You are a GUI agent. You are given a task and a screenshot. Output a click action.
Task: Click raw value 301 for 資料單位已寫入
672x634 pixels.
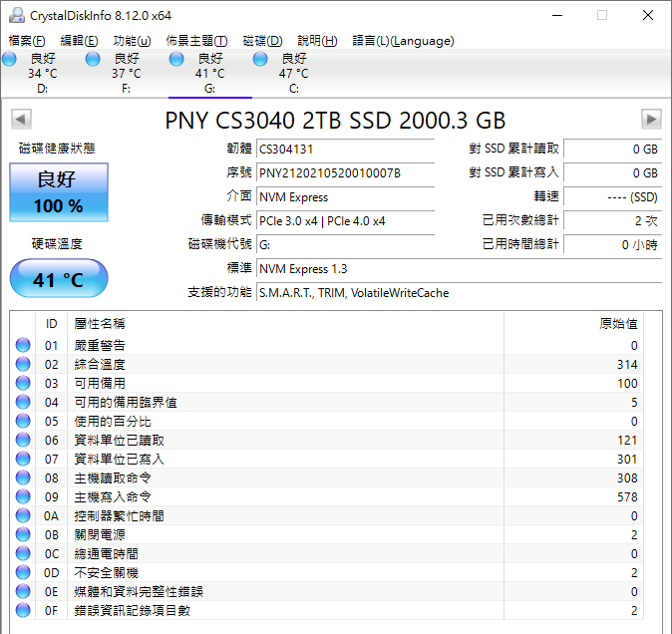627,460
